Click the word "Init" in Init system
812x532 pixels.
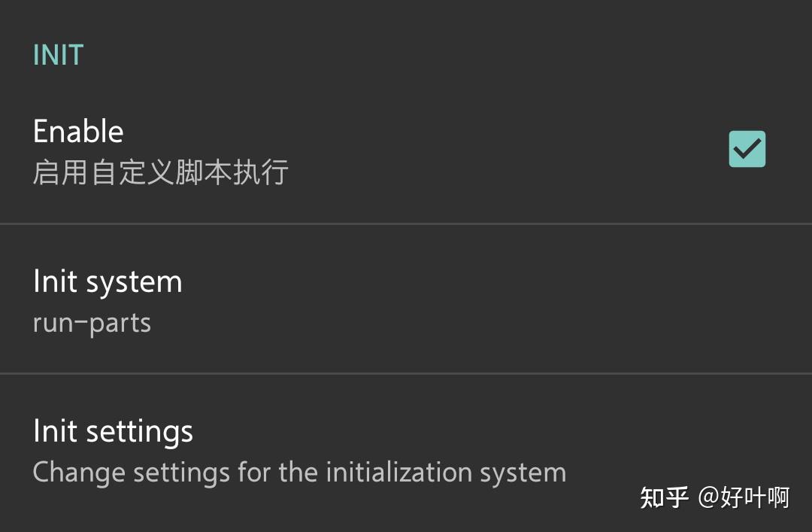tap(55, 282)
